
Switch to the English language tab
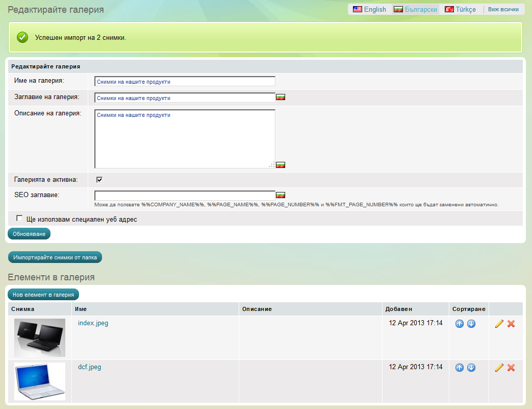point(370,9)
